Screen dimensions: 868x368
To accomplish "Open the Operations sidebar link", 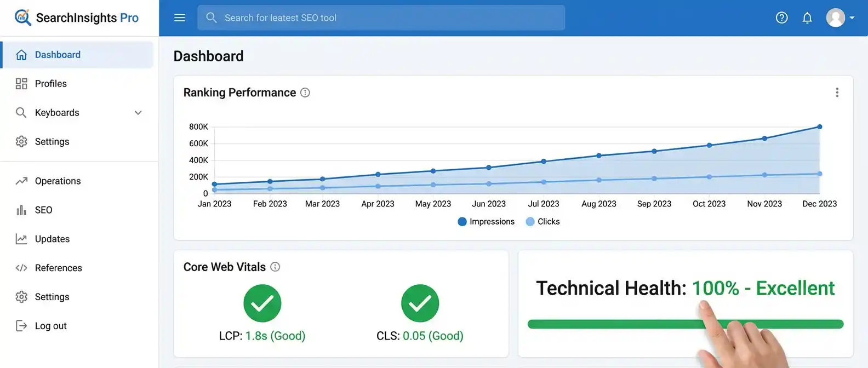I will [x=58, y=181].
